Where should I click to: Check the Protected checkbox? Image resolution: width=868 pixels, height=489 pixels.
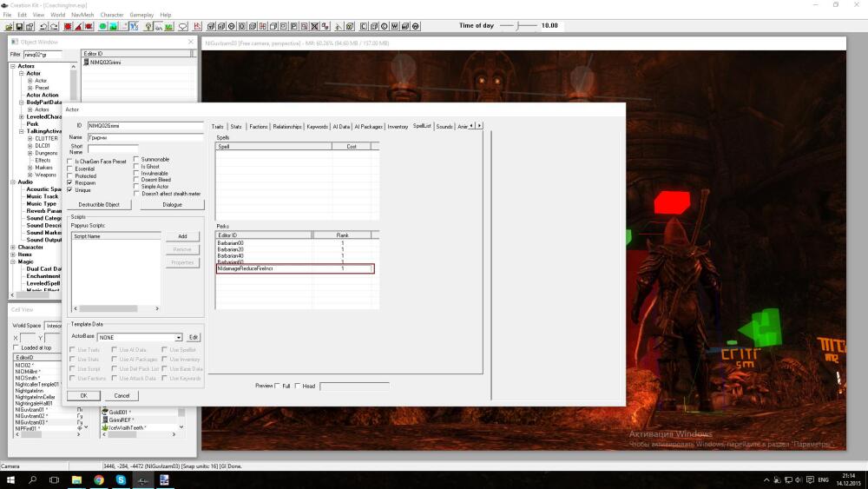pyautogui.click(x=69, y=176)
